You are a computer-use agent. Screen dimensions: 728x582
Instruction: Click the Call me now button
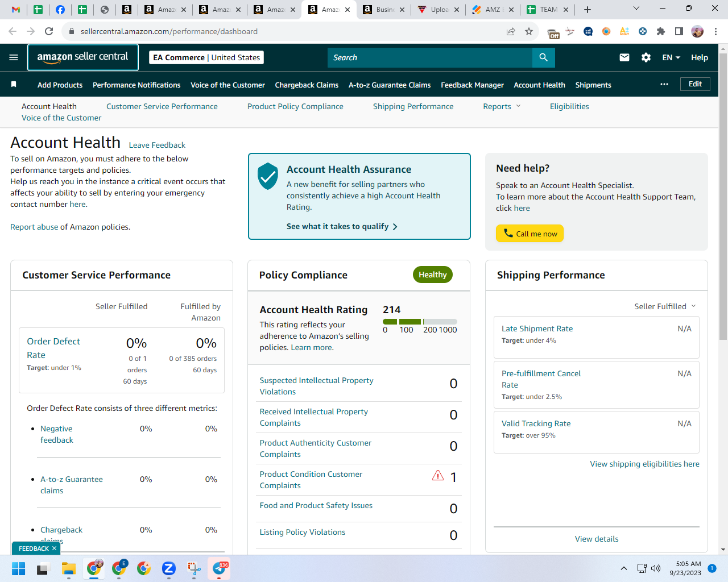530,234
